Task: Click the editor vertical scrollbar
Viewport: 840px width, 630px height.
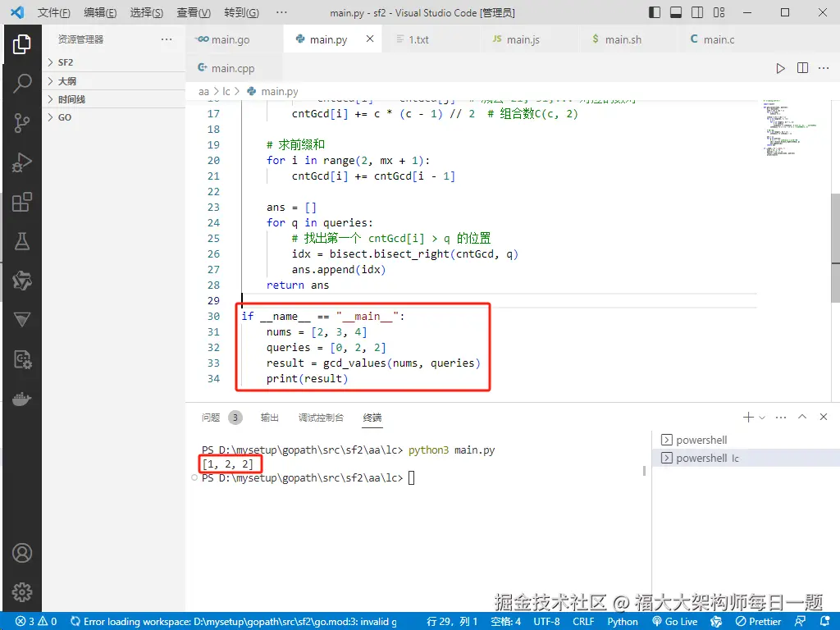Action: [x=835, y=248]
